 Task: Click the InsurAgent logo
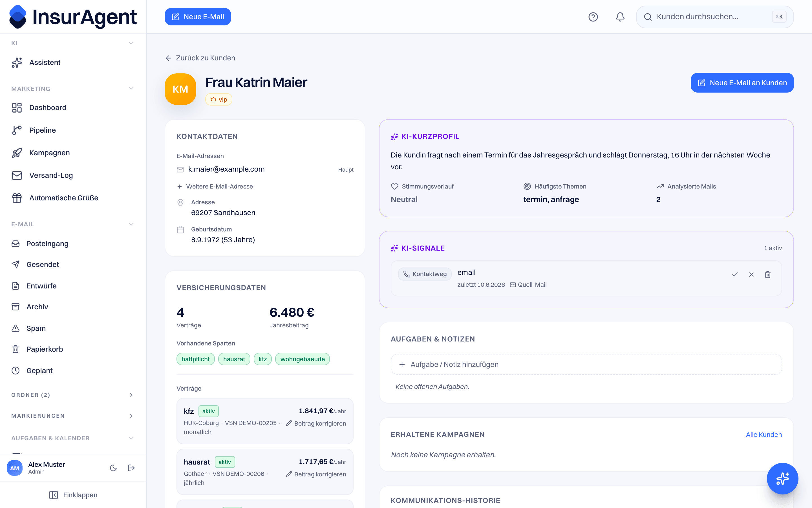(73, 17)
